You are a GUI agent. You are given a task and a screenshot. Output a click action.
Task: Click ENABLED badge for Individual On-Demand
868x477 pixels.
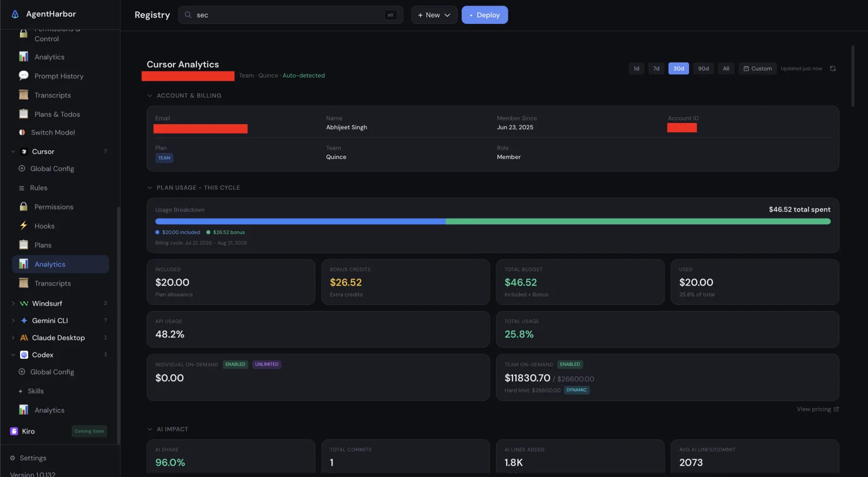[x=235, y=364]
